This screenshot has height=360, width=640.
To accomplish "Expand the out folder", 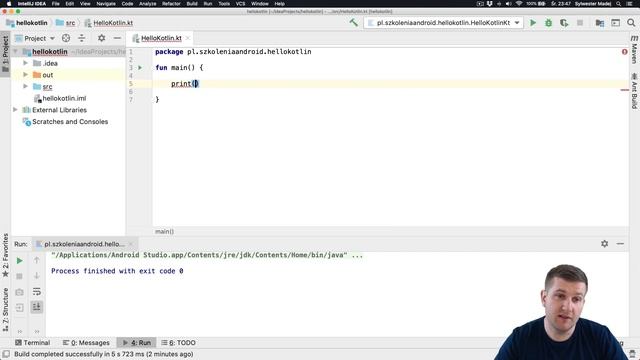I will (x=25, y=75).
